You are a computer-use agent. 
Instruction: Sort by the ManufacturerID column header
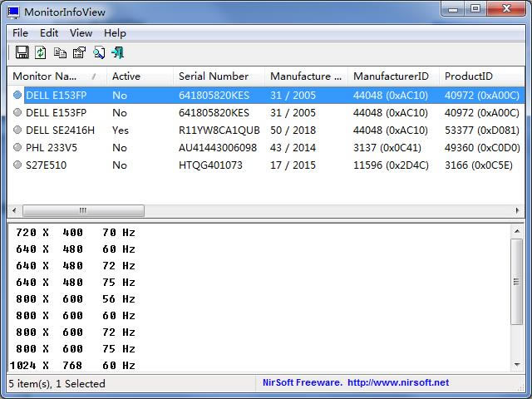393,76
